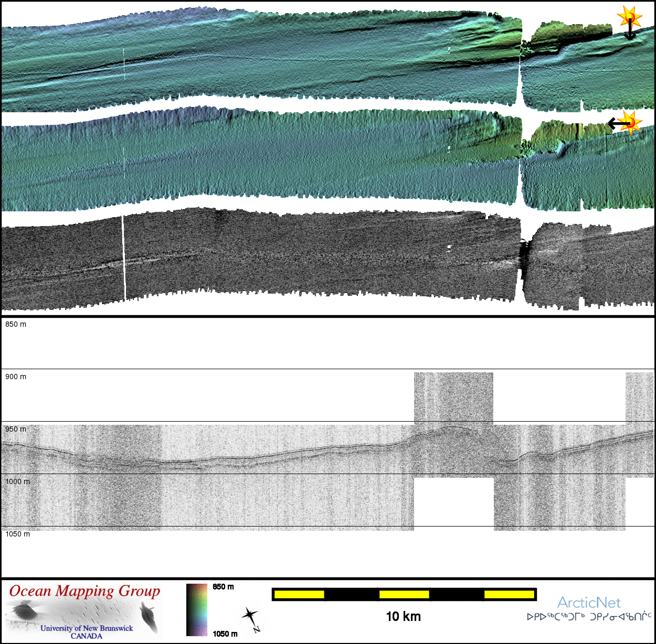Click the whale image in the Ocean Mapping logo
Viewport: 656px width, 644px height.
click(x=149, y=617)
